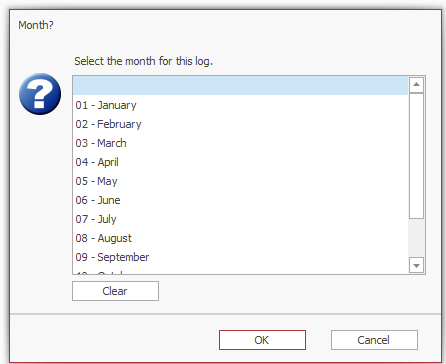
Task: Select 06 - June as log month
Action: [240, 200]
